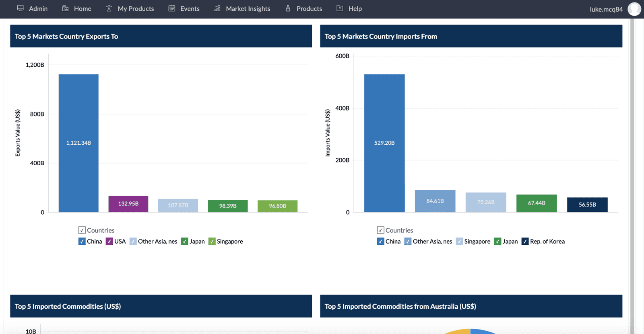This screenshot has height=334, width=644.
Task: Click the Help question icon
Action: coord(340,8)
